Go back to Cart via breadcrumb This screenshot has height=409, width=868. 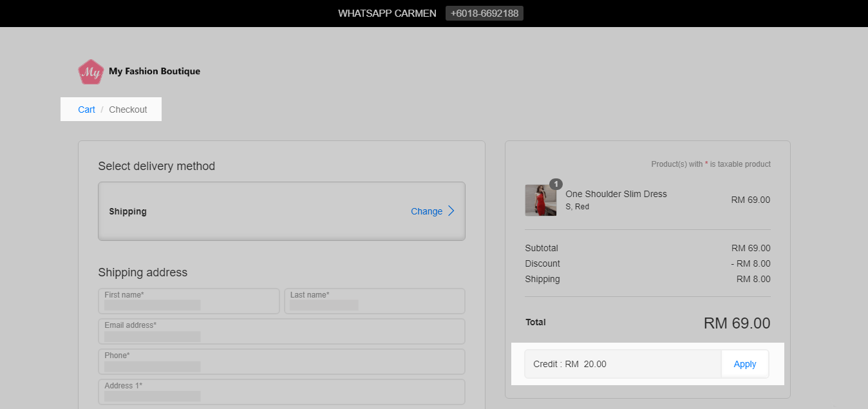[86, 109]
